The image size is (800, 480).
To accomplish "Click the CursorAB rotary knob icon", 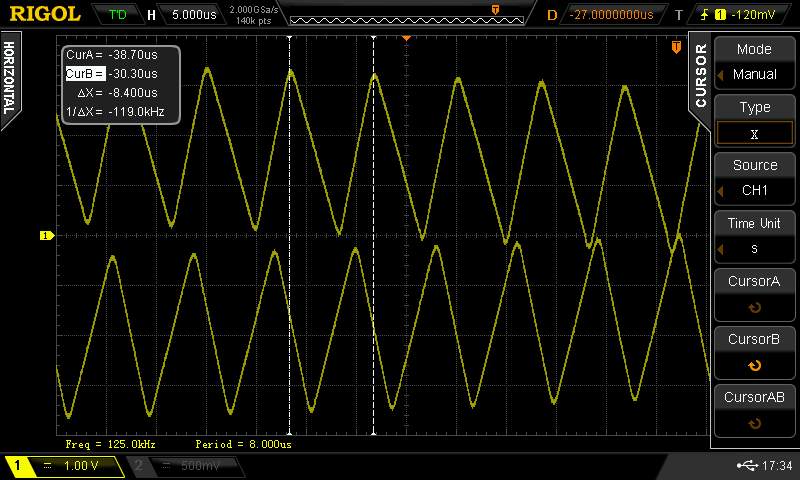I will [754, 423].
